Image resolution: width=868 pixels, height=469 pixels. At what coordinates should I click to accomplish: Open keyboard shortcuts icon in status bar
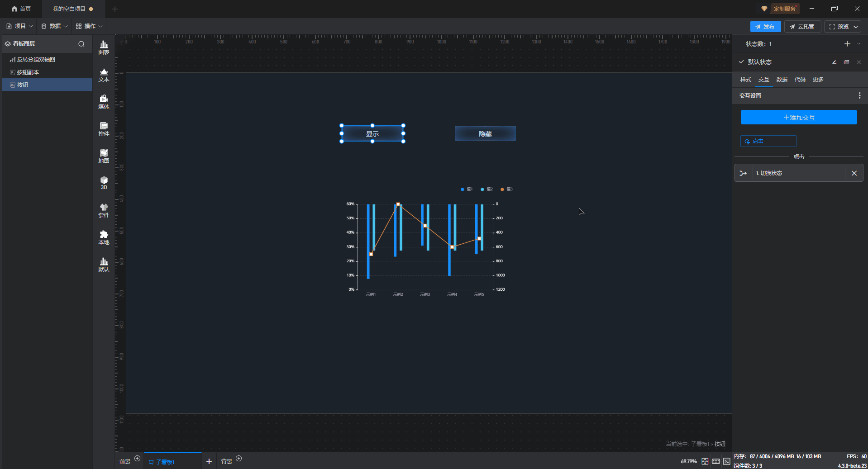coord(716,461)
